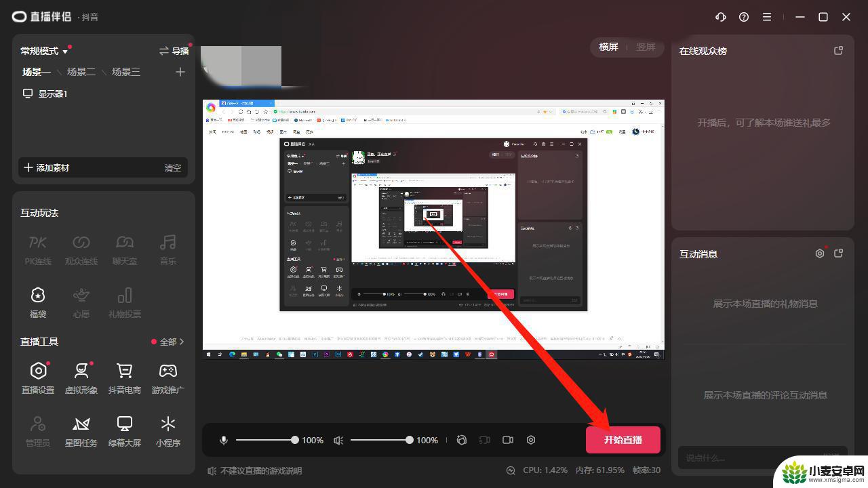Open 管理员 administrator tool

(38, 431)
